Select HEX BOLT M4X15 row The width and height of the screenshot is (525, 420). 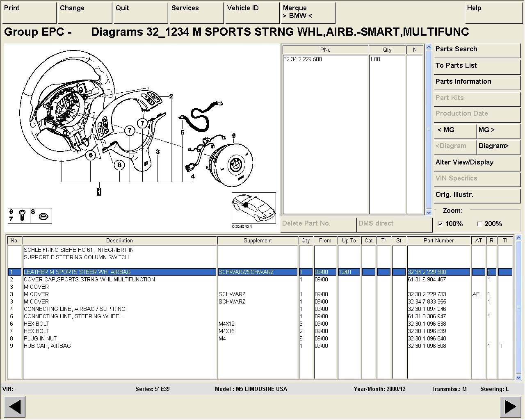pos(260,331)
